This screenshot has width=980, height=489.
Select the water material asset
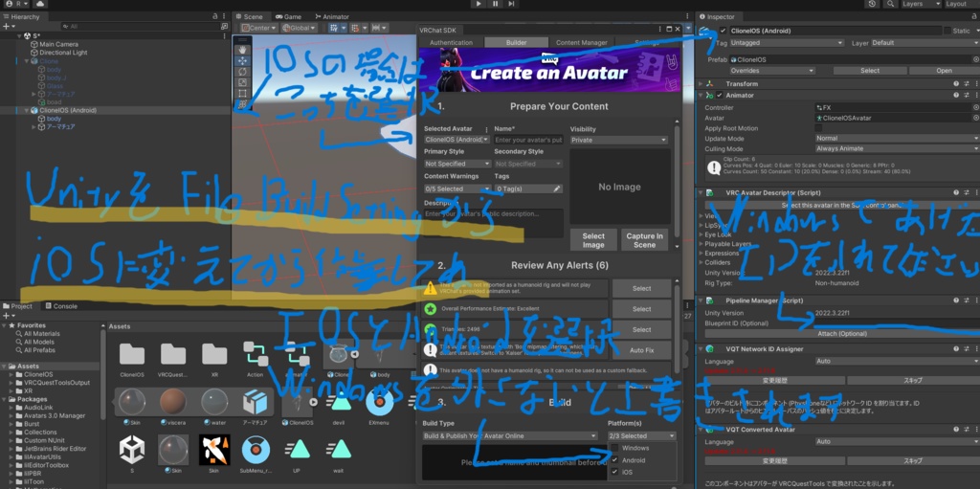214,402
